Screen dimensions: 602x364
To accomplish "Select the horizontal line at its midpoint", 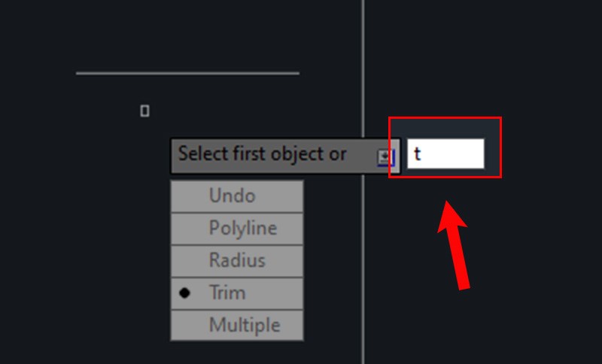I will click(x=187, y=73).
